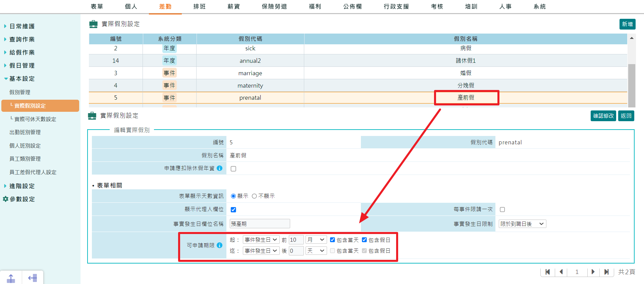Click the collapse sidebar arrow icon
Image resolution: width=644 pixels, height=284 pixels.
pos(33,278)
